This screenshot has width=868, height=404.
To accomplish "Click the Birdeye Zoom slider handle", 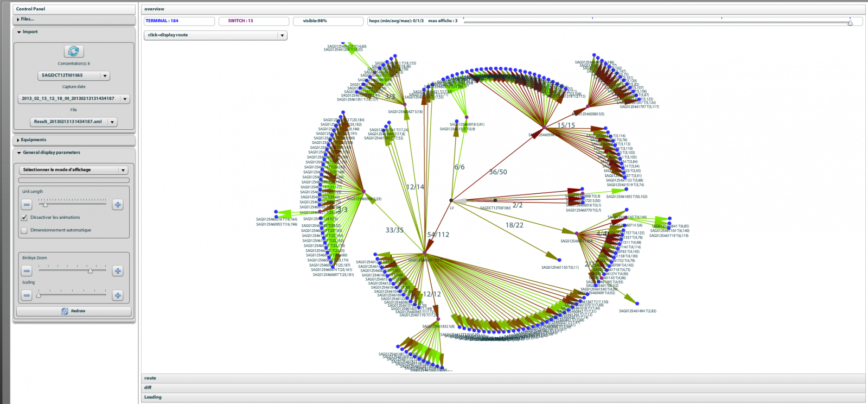I will coord(90,270).
